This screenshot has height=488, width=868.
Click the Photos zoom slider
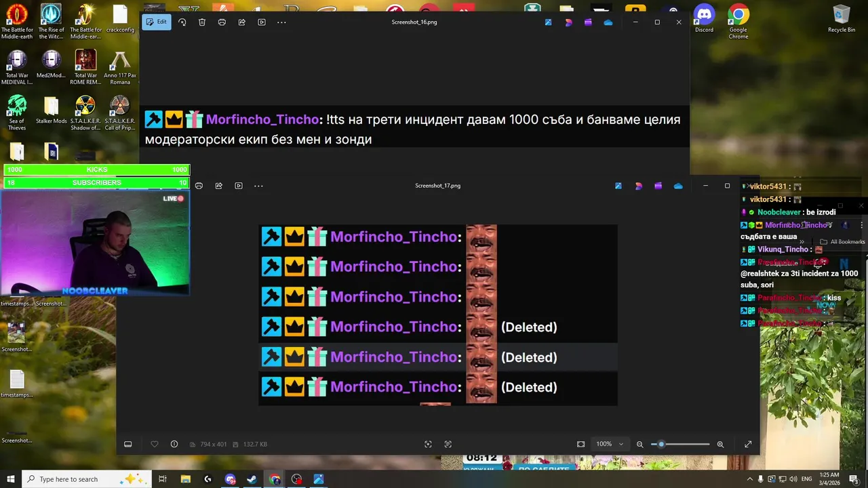click(680, 445)
